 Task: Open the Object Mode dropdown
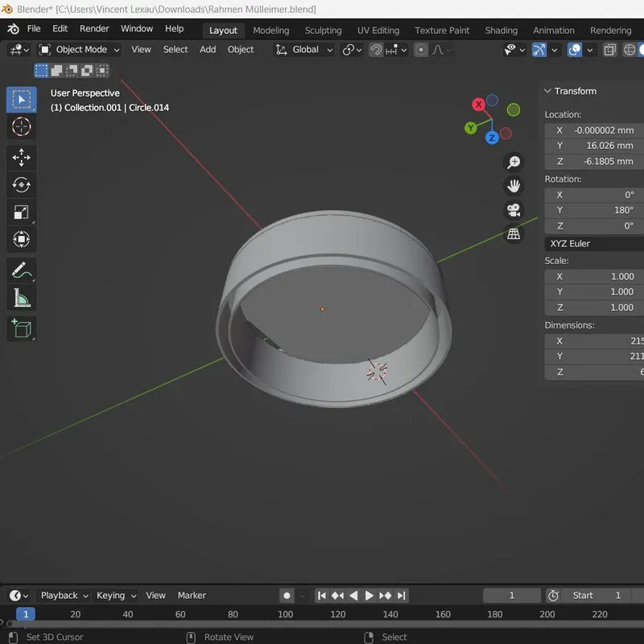80,50
